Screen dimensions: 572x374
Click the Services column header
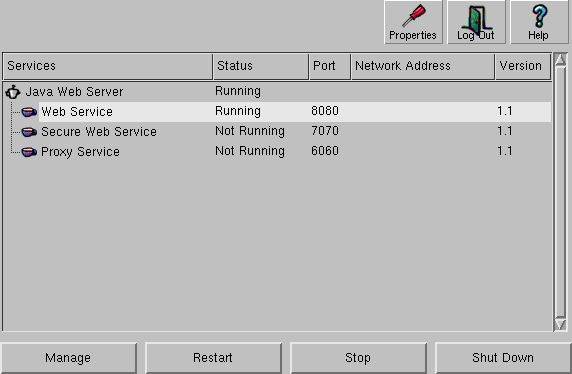(x=108, y=66)
